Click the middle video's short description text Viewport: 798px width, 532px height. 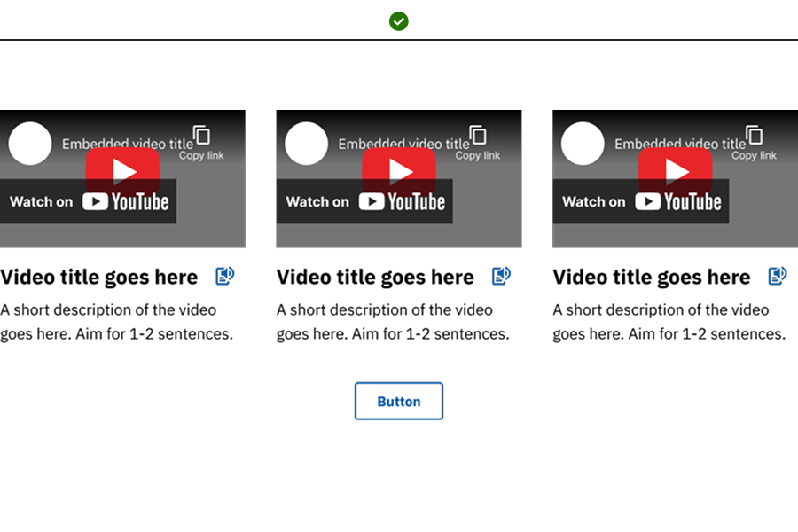[x=393, y=322]
